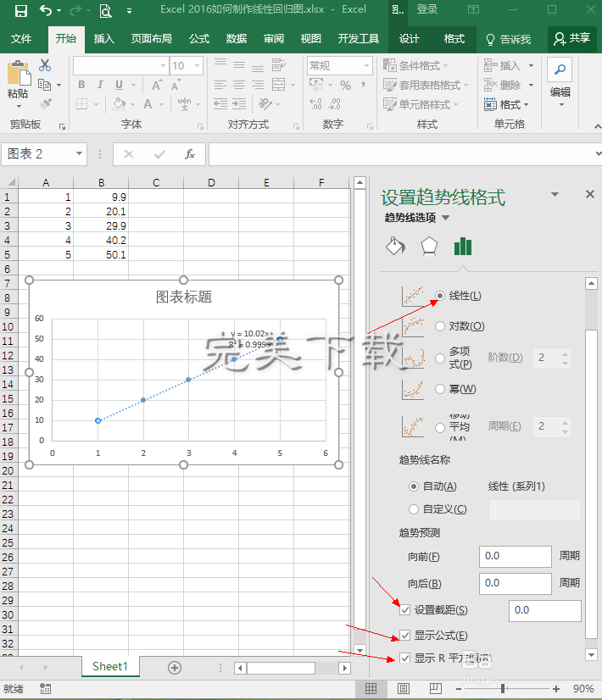Toggle the Display Equation (显示公式) checkbox
This screenshot has width=602, height=700.
[x=405, y=636]
